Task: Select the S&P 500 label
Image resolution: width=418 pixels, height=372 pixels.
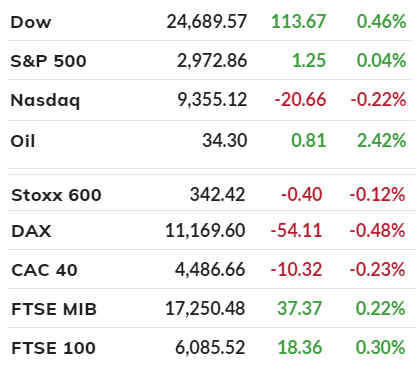Action: (48, 61)
